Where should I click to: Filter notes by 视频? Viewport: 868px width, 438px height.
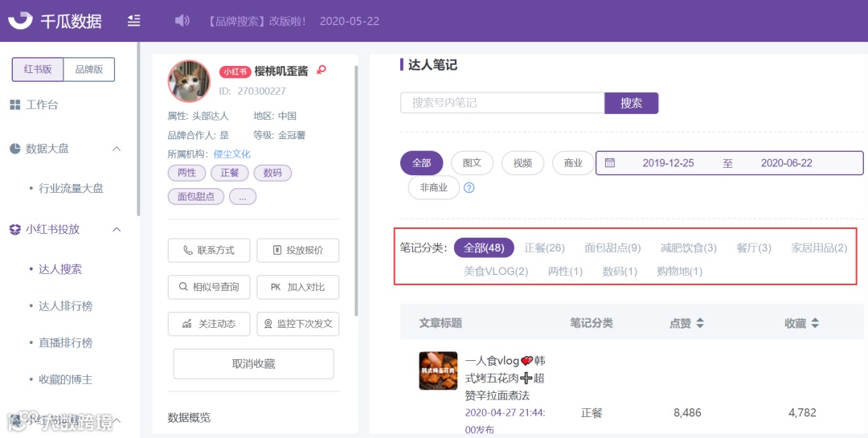coord(522,163)
